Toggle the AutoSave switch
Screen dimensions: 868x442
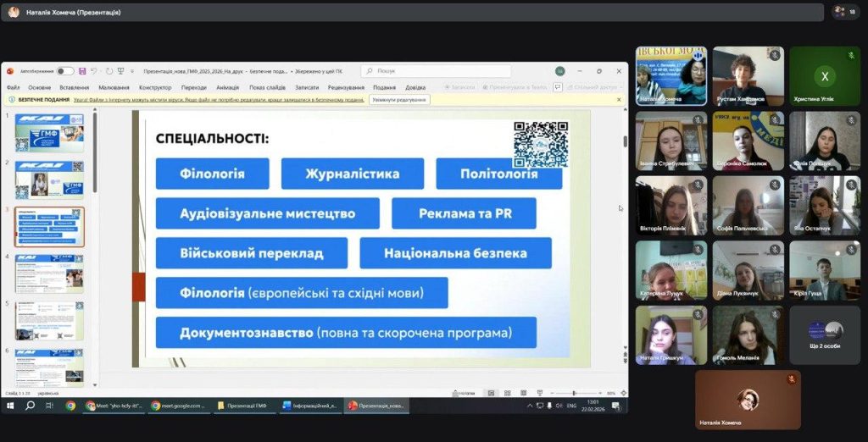(64, 71)
